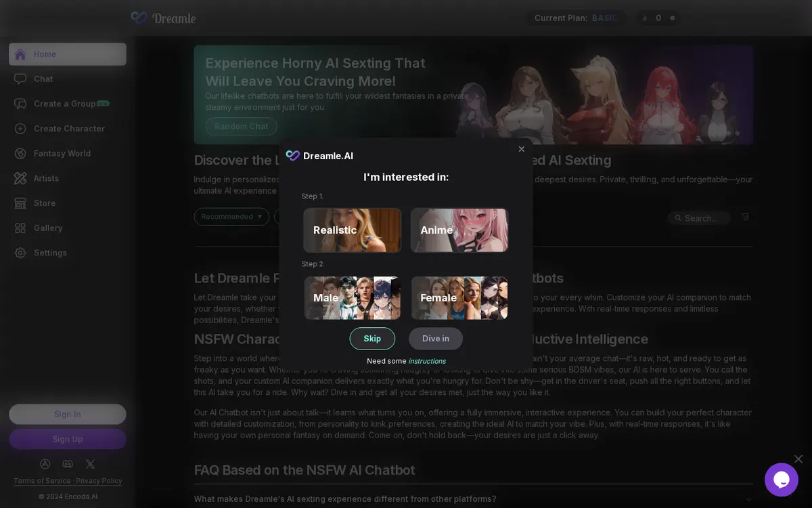Click the Search input field
The height and width of the screenshot is (508, 812).
click(700, 218)
